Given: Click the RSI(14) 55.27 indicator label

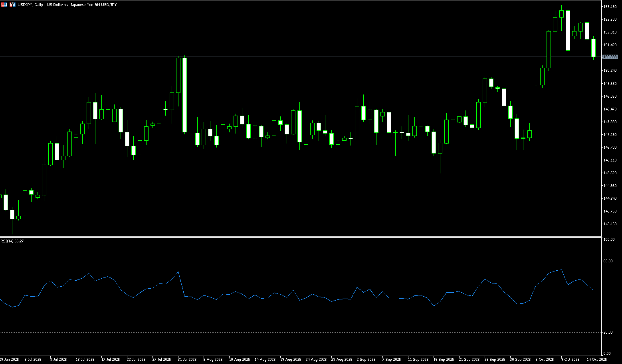Looking at the screenshot, I should click(12, 241).
